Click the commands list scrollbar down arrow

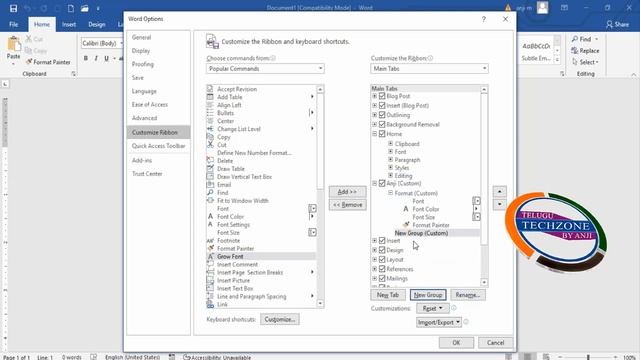pyautogui.click(x=320, y=303)
